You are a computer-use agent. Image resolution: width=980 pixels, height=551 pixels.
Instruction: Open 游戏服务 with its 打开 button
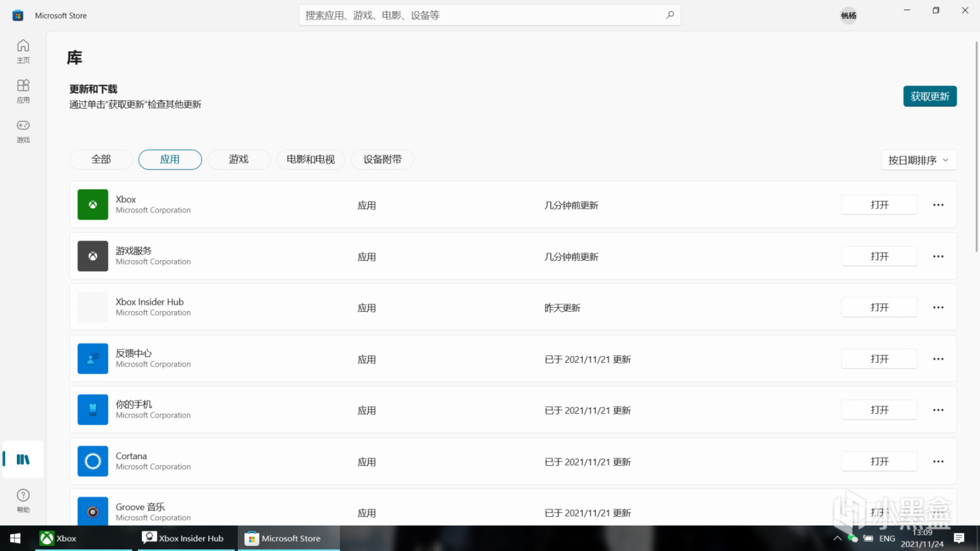point(879,256)
